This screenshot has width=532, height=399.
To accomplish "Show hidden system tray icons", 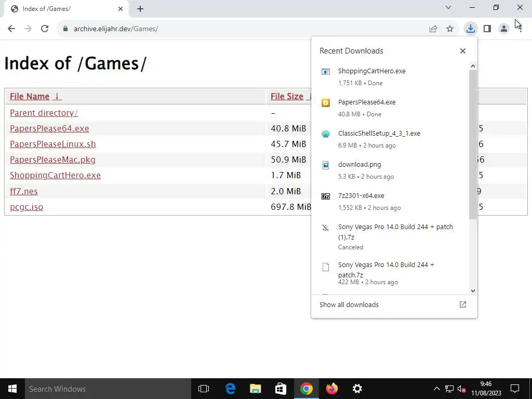I will [x=437, y=389].
